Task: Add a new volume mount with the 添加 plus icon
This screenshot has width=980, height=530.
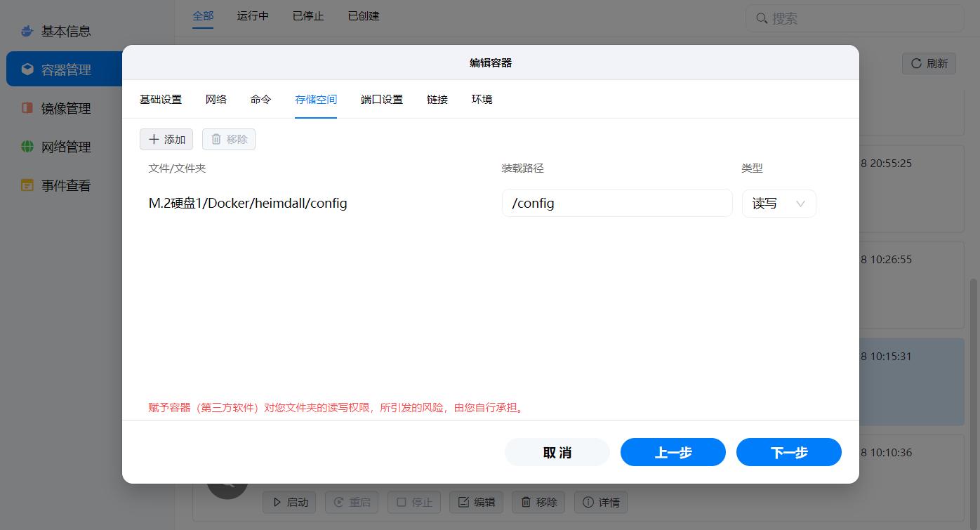Action: coord(156,139)
